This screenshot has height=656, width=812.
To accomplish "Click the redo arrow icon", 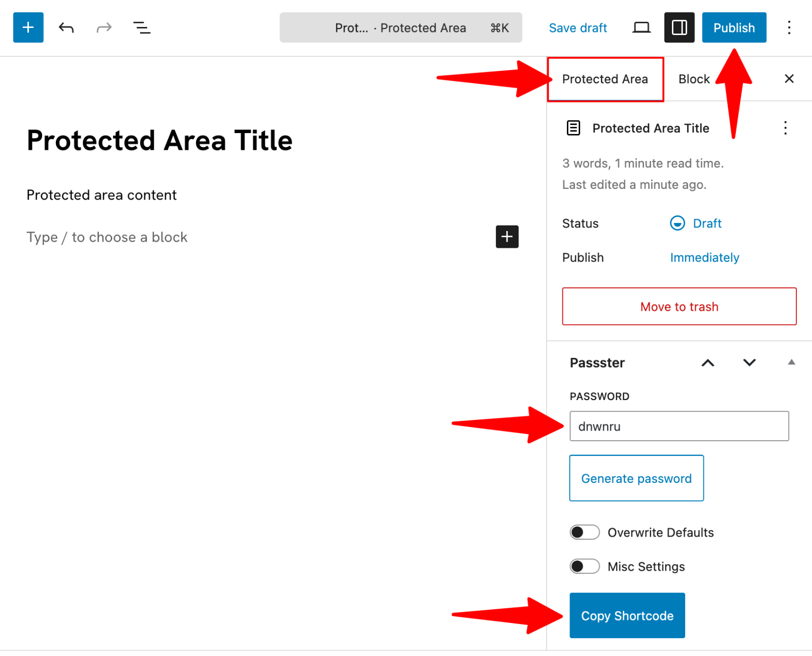I will [104, 27].
